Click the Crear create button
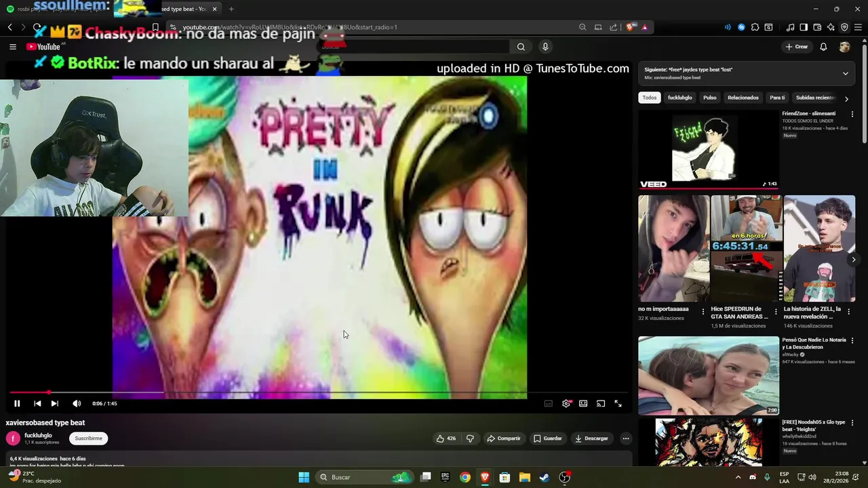The height and width of the screenshot is (488, 868). (796, 47)
